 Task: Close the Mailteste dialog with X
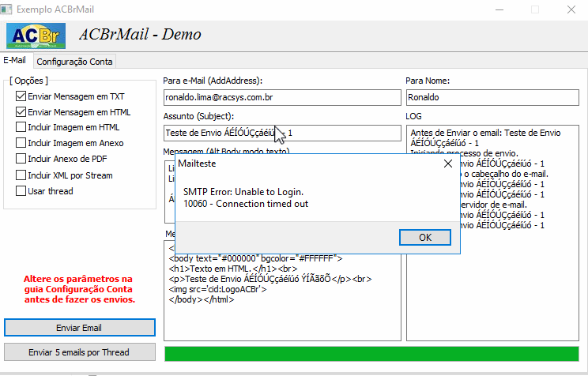coord(448,164)
